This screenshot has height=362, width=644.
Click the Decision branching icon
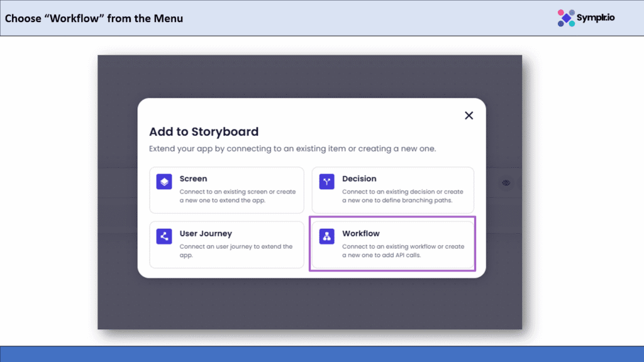pyautogui.click(x=326, y=182)
